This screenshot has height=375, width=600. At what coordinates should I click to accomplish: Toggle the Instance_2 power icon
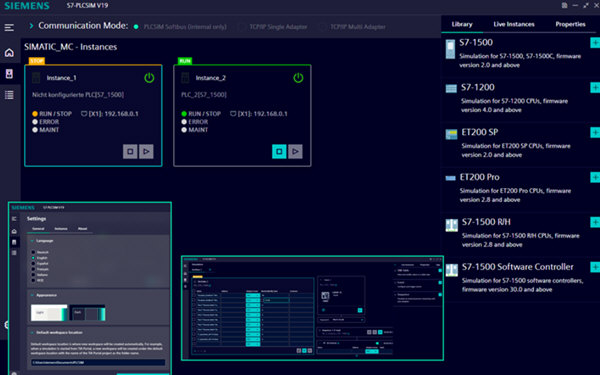click(x=298, y=78)
